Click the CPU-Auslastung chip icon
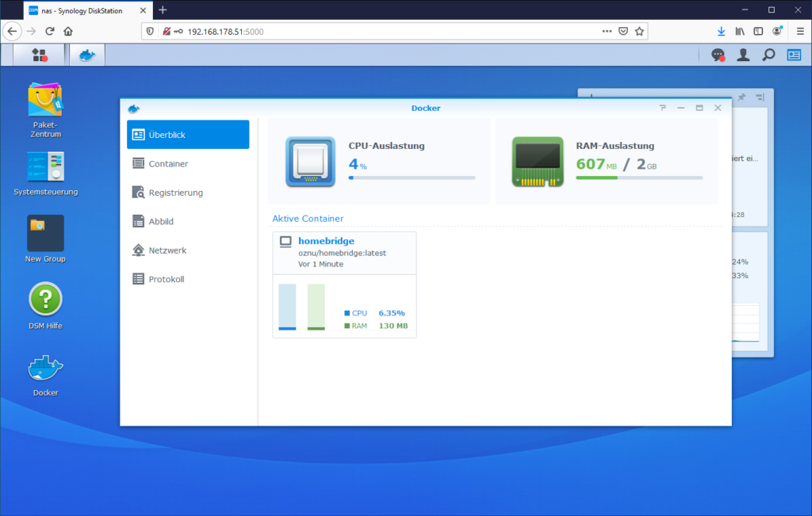This screenshot has width=812, height=516. point(310,162)
